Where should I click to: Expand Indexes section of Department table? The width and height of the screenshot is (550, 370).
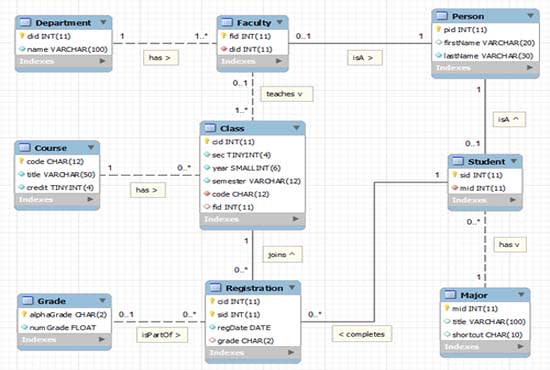pos(102,61)
